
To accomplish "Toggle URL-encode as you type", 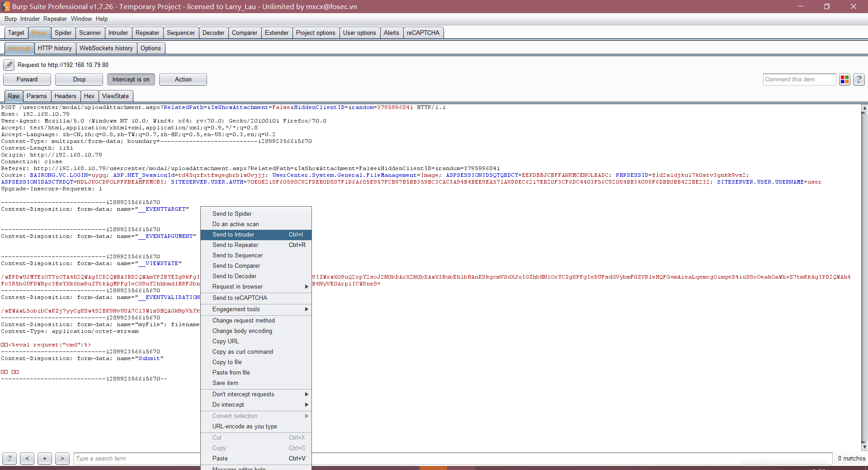I will pyautogui.click(x=256, y=427).
